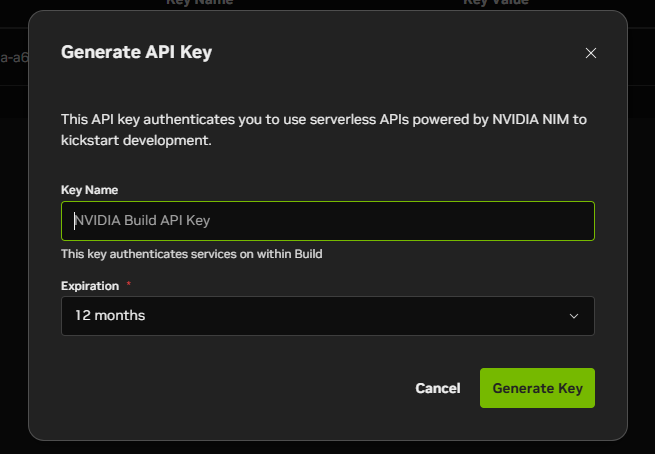Click the NVIDIA Build API Key placeholder text
The image size is (655, 454).
(142, 221)
